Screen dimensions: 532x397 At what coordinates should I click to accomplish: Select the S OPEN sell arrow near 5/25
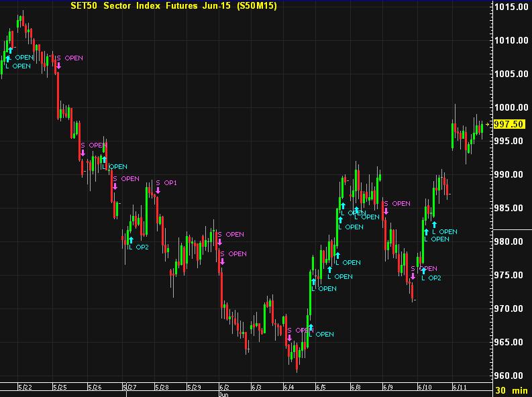(58, 66)
